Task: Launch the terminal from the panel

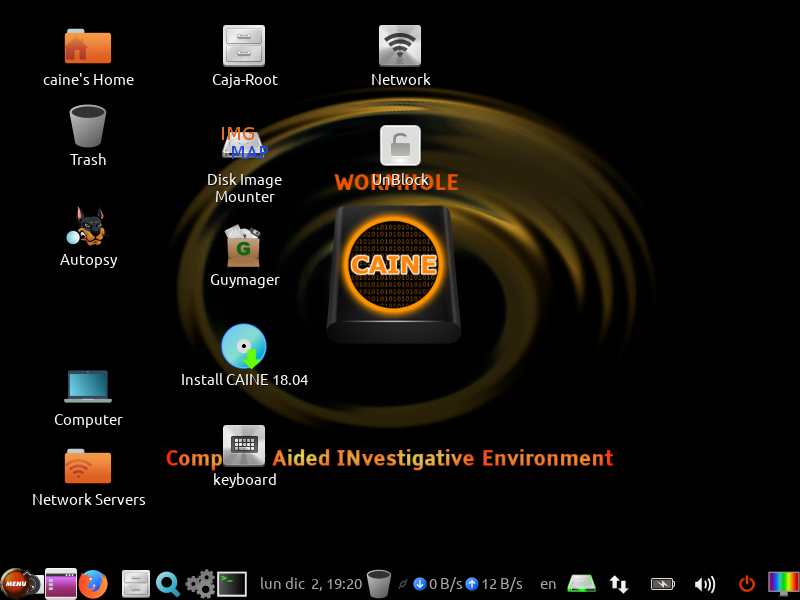Action: pos(232,584)
